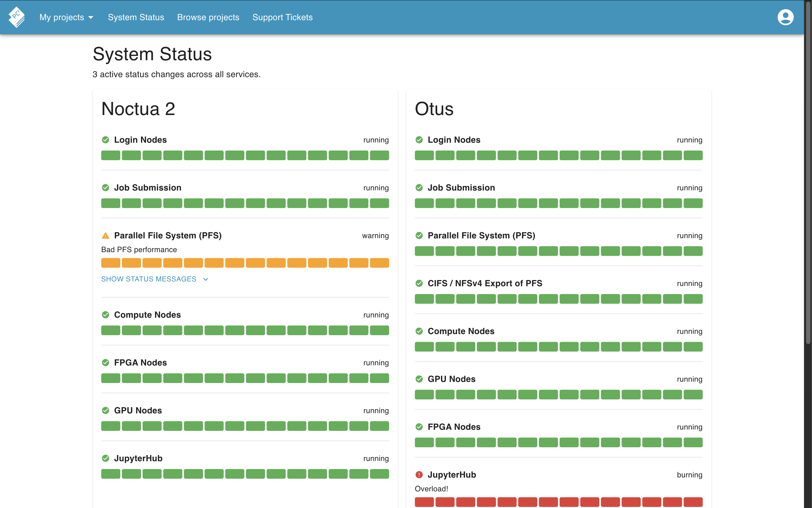Screen dimensions: 812x508
Task: Click the green check icon for Noctua 2 Login Nodes
Action: click(x=105, y=140)
